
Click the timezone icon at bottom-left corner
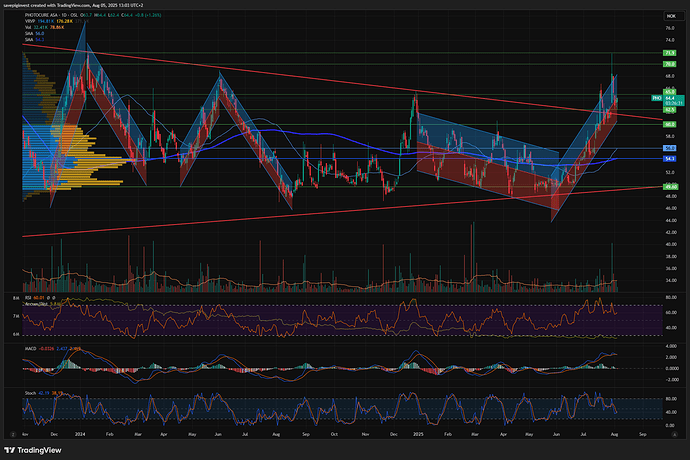point(13,434)
